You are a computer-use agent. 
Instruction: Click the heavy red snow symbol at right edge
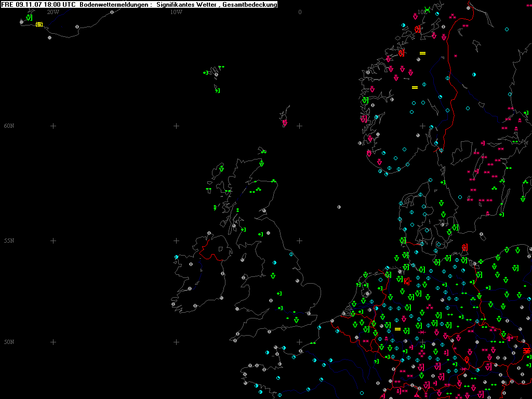527,351
